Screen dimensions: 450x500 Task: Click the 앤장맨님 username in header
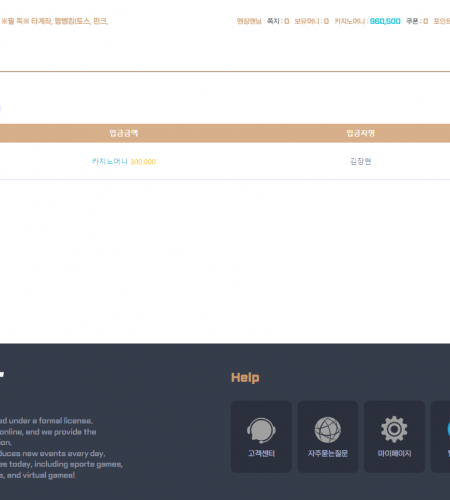point(249,21)
